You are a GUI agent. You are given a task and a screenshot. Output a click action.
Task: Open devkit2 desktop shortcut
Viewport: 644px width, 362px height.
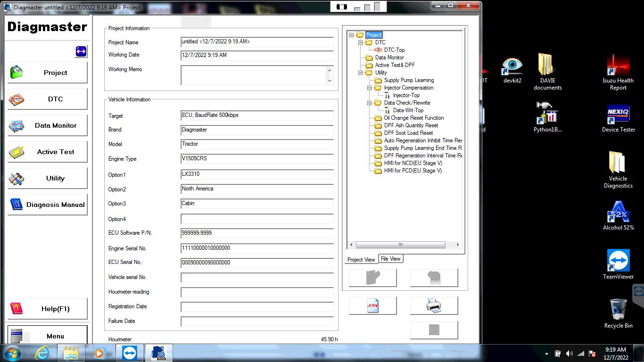point(512,69)
